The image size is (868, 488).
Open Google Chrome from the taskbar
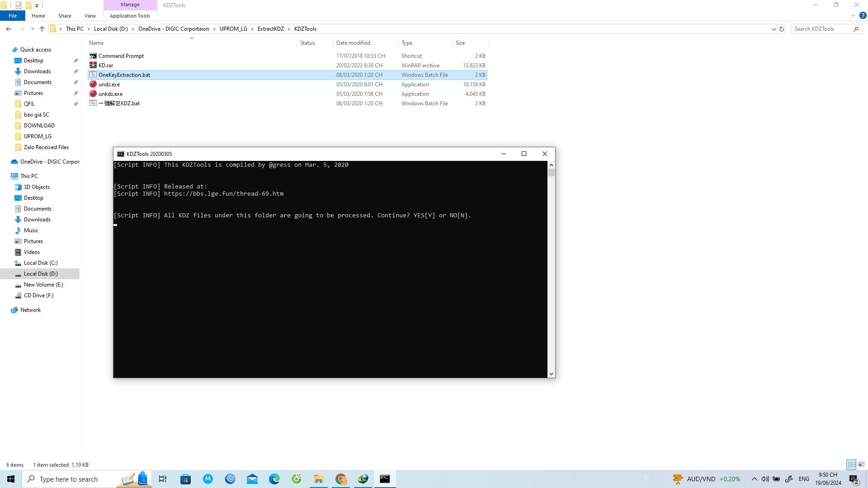tap(341, 479)
